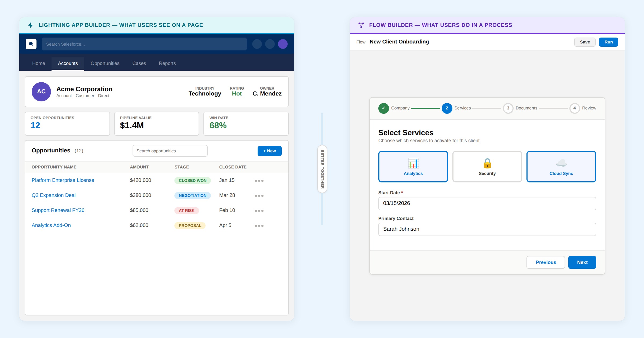Select the Security service card

click(487, 167)
